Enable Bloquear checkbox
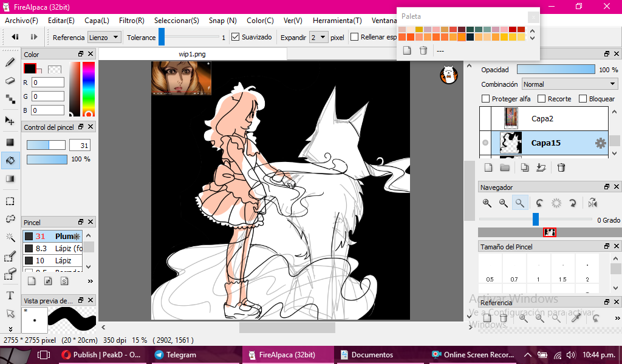Viewport: 622px width, 364px height. point(583,99)
